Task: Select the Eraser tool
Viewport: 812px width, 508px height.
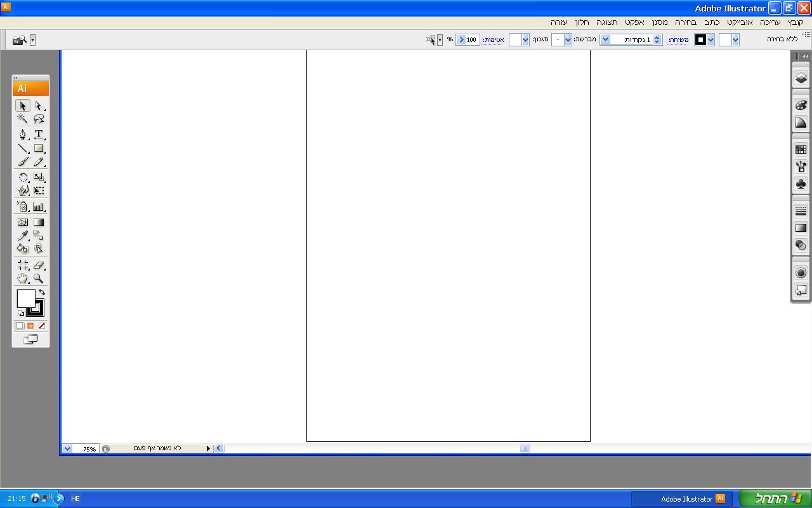Action: pyautogui.click(x=39, y=265)
